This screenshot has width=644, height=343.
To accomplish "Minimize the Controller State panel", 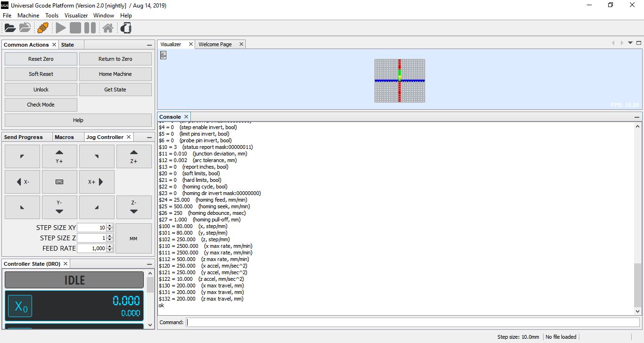I will coord(149,264).
